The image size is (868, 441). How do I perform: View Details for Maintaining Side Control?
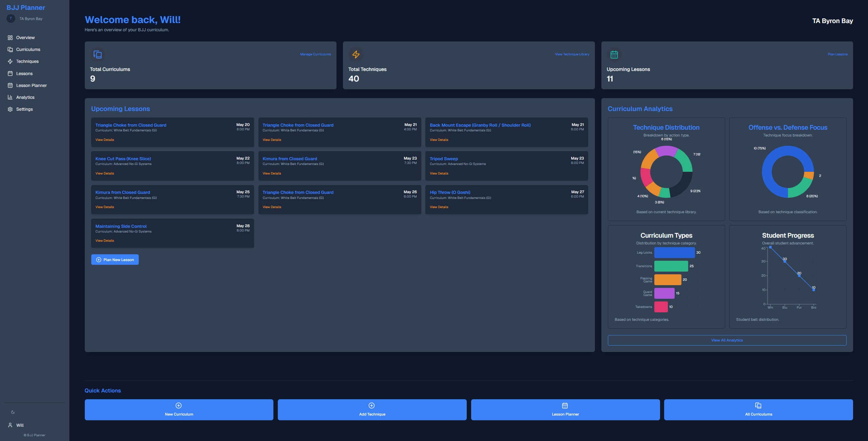(104, 241)
